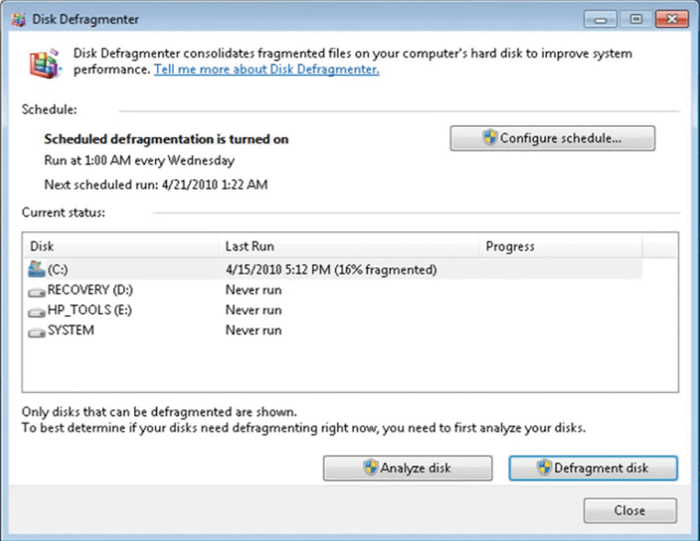Sort the list by the Disk column header
Image resolution: width=700 pixels, height=541 pixels.
(120, 246)
